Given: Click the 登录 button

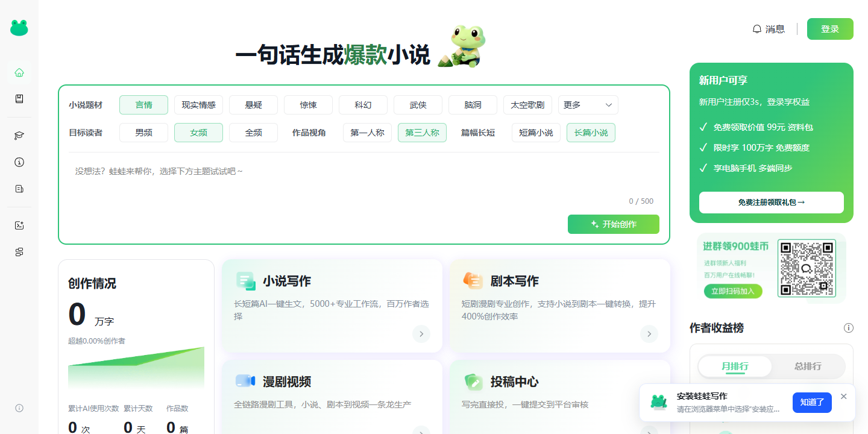Looking at the screenshot, I should pos(830,29).
